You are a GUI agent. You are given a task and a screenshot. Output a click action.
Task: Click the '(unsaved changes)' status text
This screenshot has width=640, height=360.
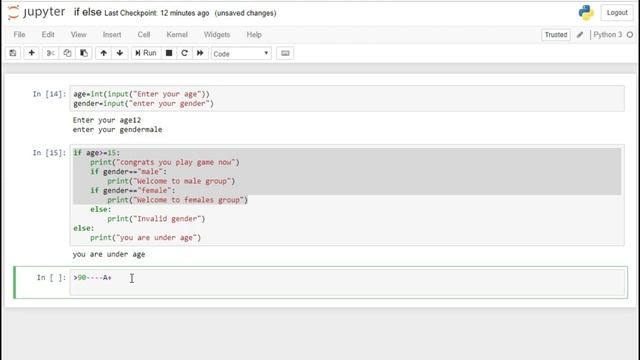(x=245, y=13)
